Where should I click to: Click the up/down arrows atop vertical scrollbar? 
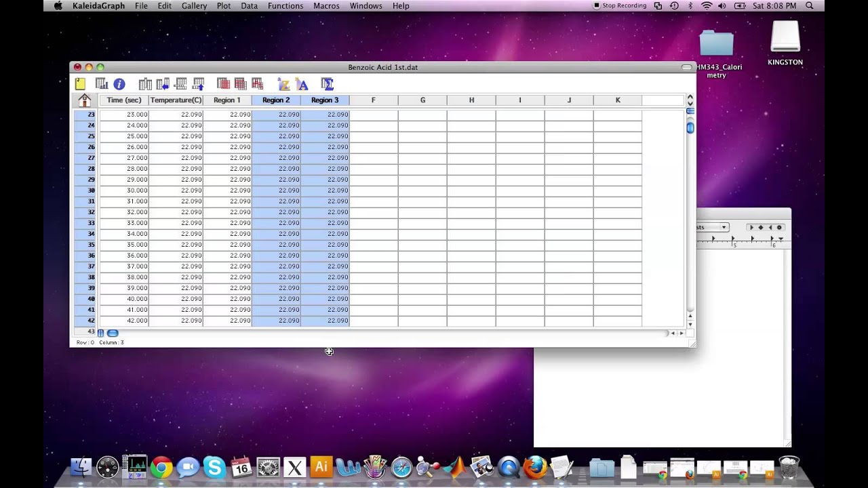pyautogui.click(x=690, y=100)
